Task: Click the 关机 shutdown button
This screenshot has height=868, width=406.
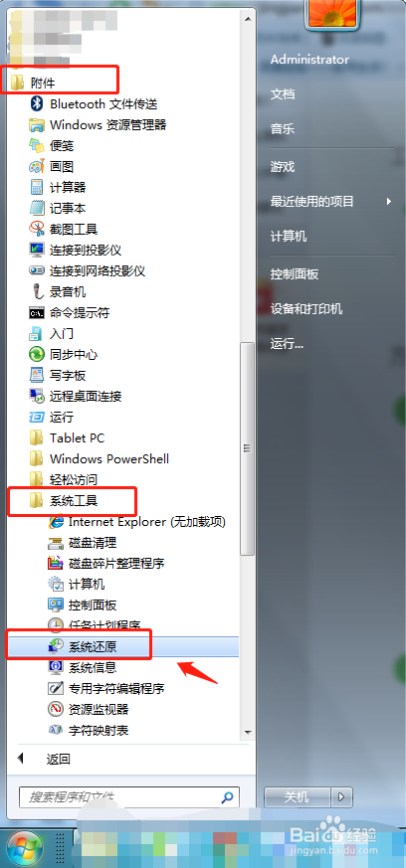Action: tap(297, 797)
